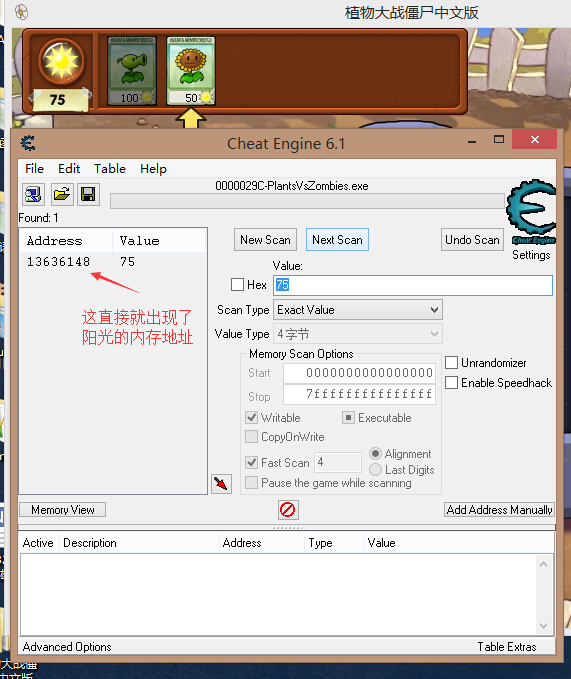
Task: Open the Value Type dropdown
Action: [x=358, y=334]
